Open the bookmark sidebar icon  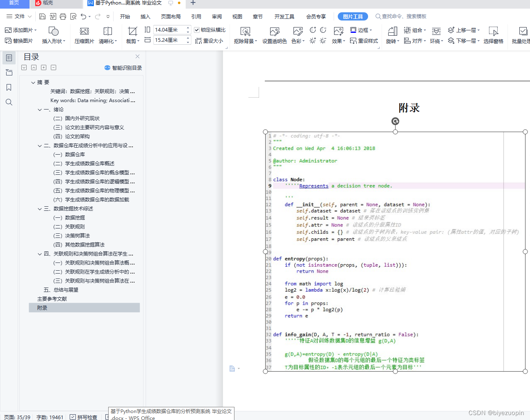9,87
